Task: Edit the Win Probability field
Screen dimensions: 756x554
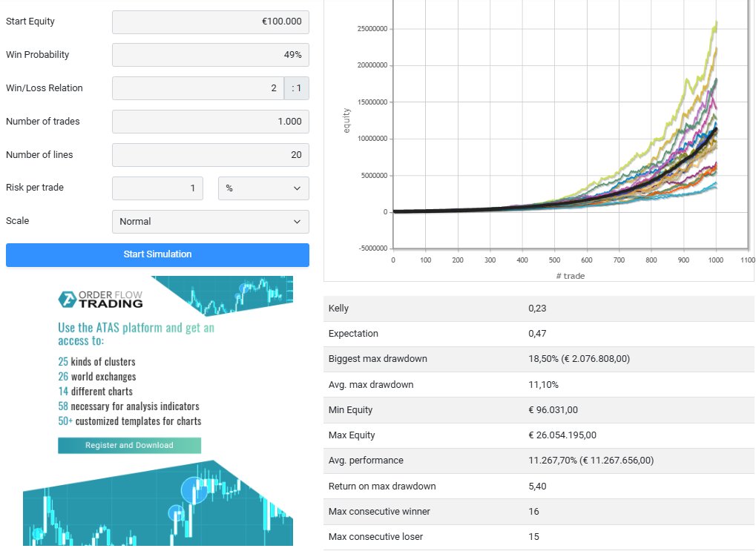Action: pos(211,55)
